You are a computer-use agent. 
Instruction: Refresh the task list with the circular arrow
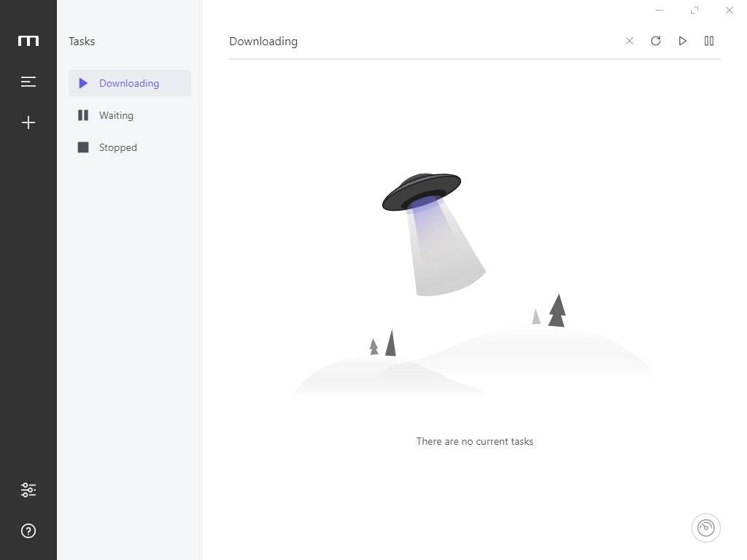pos(655,41)
